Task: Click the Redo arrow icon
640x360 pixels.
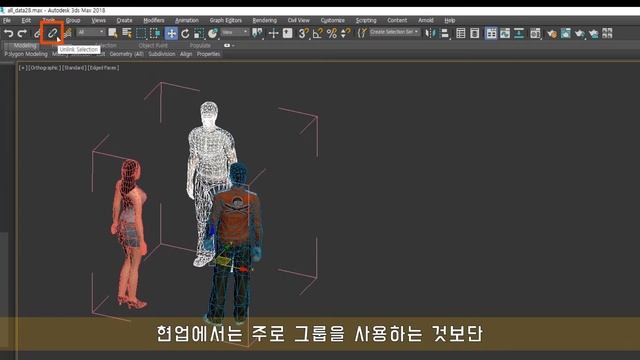Action: pyautogui.click(x=22, y=33)
